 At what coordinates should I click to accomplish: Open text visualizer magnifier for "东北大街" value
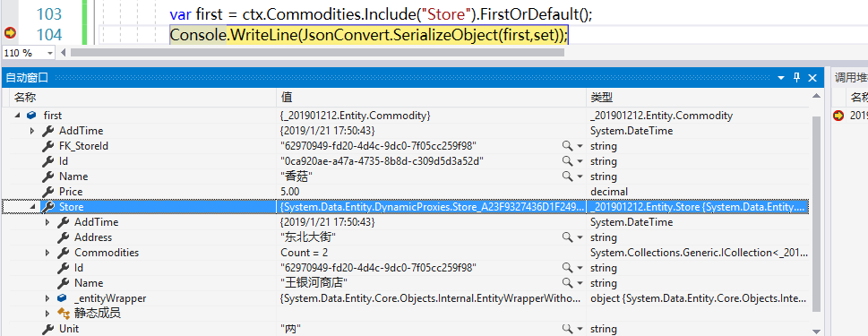click(x=567, y=237)
